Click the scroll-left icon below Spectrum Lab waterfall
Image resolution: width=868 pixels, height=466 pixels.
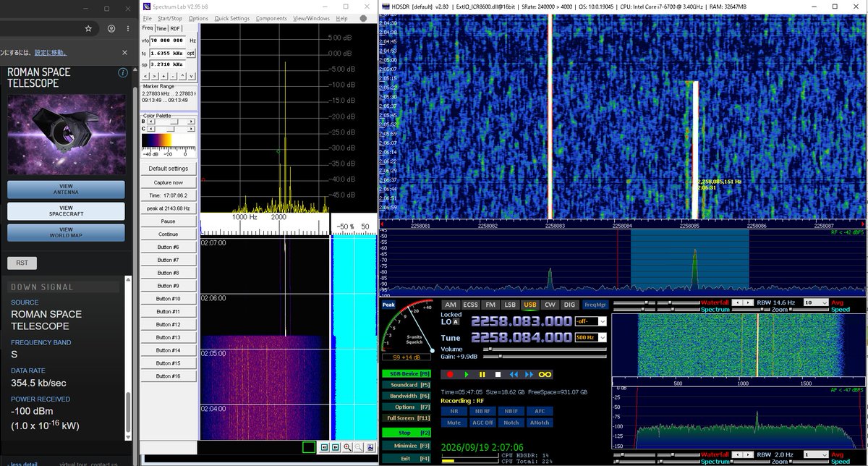[325, 447]
